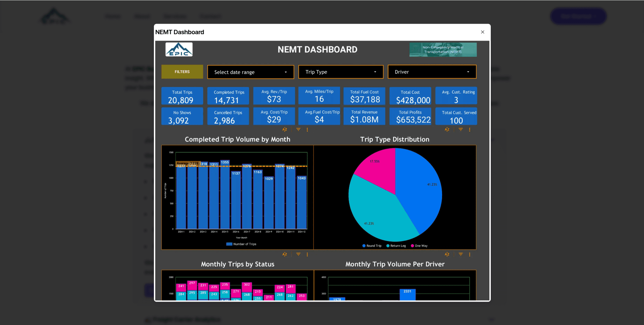Sort the Monthly Trips by Status chart (AZ icon)
644x325 pixels.
coord(285,254)
